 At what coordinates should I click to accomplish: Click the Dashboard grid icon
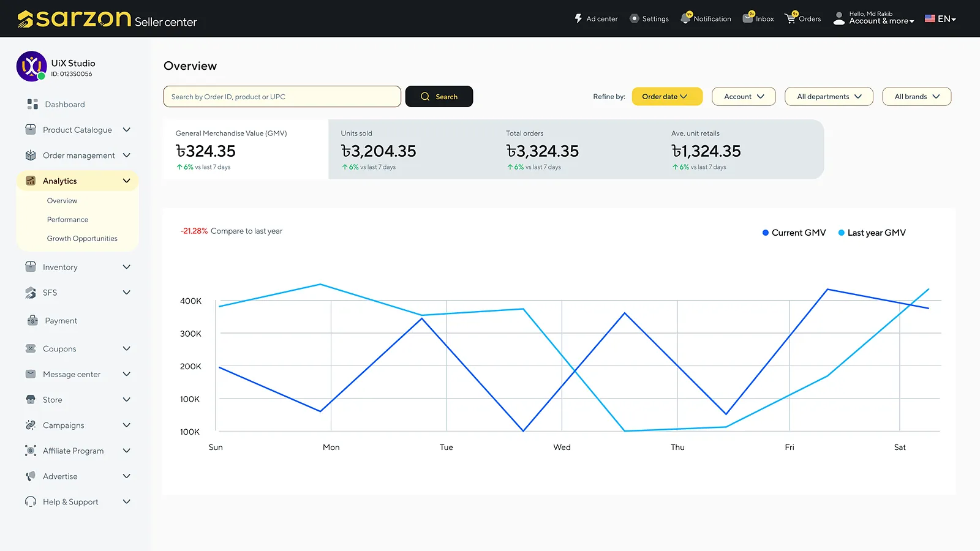coord(32,104)
